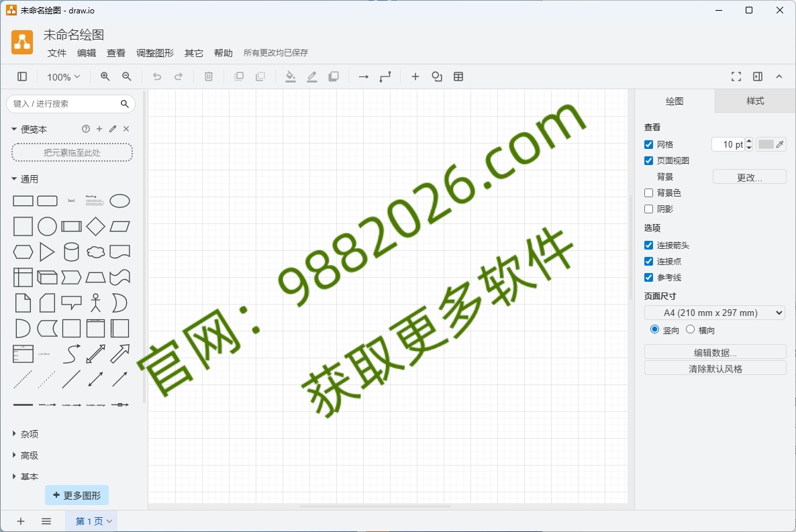Select the cloud shape in General palette
This screenshot has width=796, height=532.
[95, 252]
